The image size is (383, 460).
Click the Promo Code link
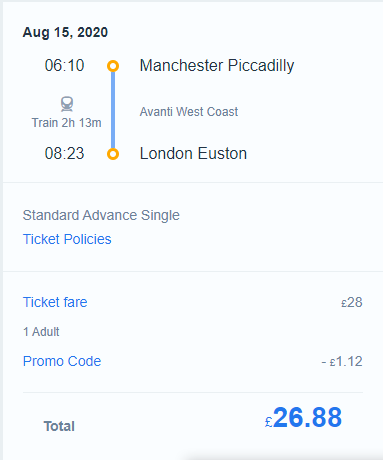pyautogui.click(x=62, y=361)
